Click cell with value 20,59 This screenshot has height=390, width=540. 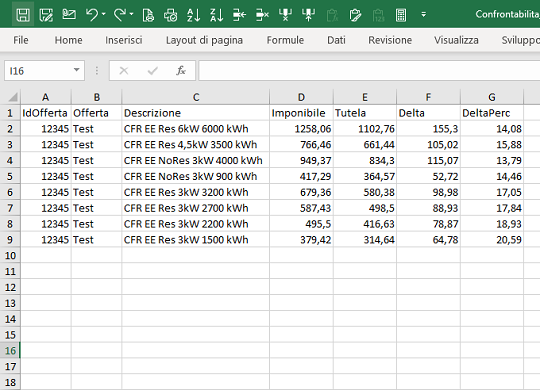(492, 240)
